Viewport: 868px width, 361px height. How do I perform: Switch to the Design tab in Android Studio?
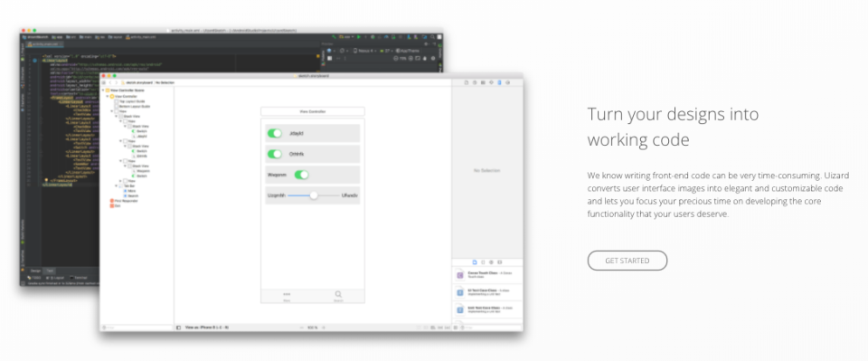coord(35,271)
